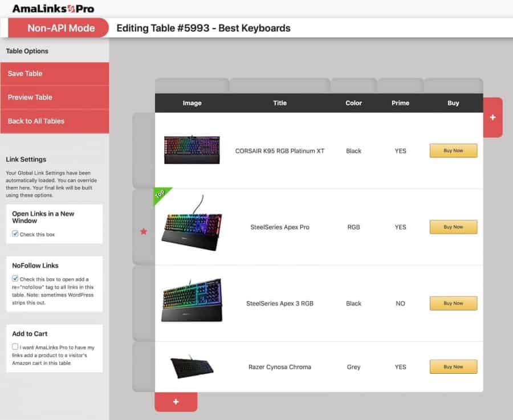Screen dimensions: 513x420
Task: Click the add column plus button
Action: click(x=492, y=117)
